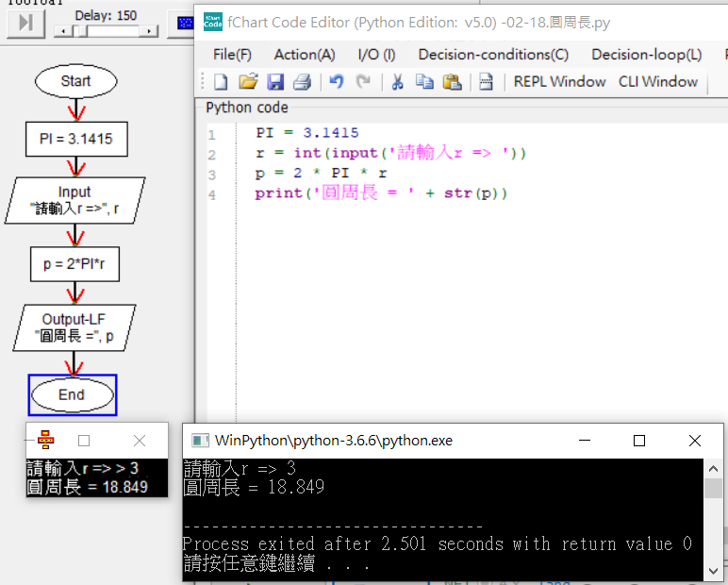
Task: Open the I/O (I) menu
Action: pyautogui.click(x=376, y=55)
